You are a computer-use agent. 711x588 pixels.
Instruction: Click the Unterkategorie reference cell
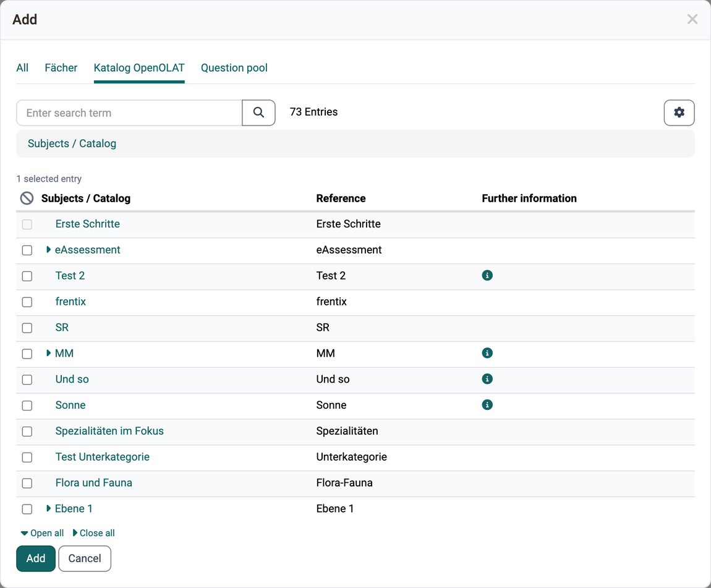point(351,456)
